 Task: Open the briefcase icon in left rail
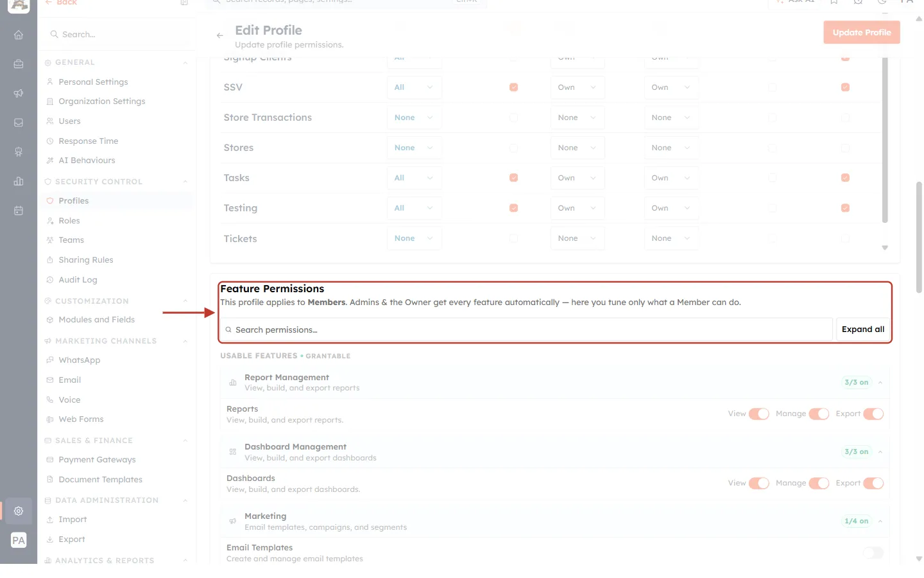point(19,64)
